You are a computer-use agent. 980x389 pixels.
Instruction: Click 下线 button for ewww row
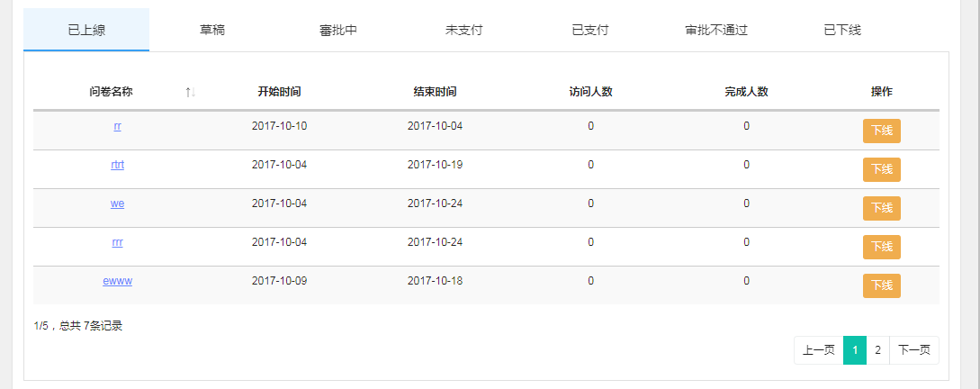coord(882,285)
